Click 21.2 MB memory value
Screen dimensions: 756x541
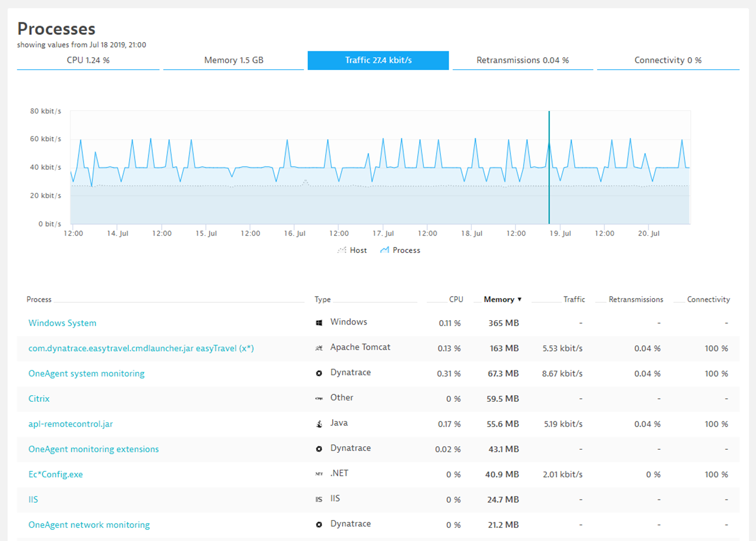pos(503,525)
